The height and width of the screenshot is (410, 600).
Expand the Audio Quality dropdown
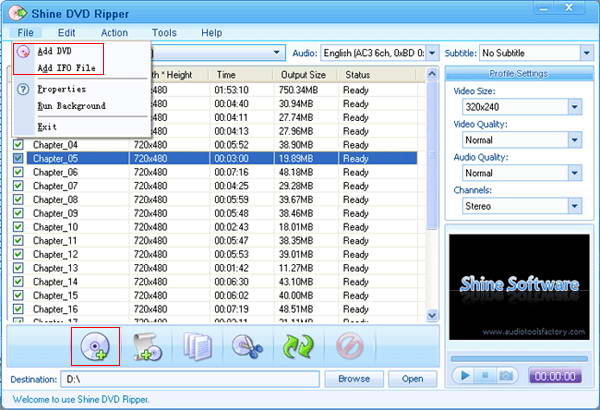point(575,173)
